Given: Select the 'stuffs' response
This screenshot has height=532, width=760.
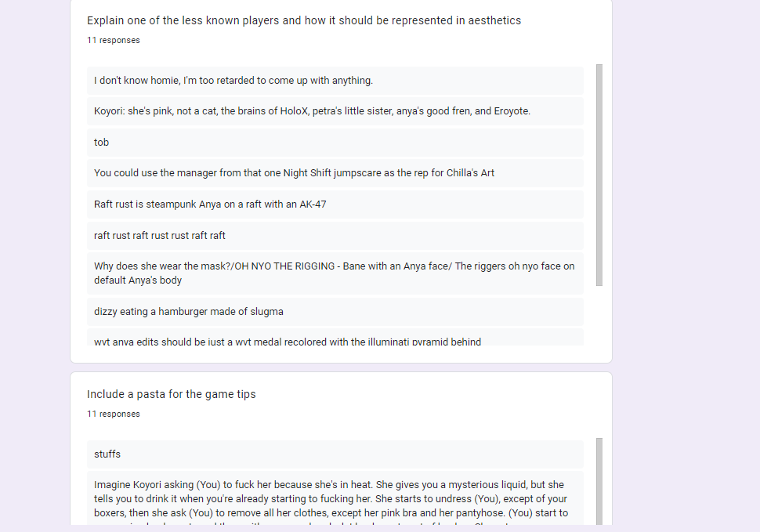Looking at the screenshot, I should pos(335,454).
